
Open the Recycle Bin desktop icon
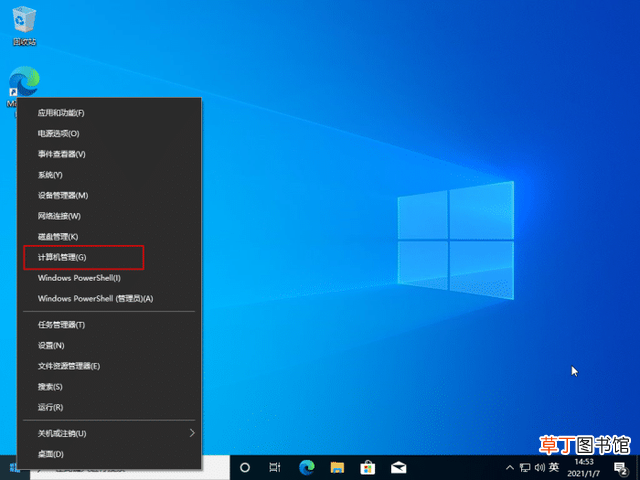point(24,25)
